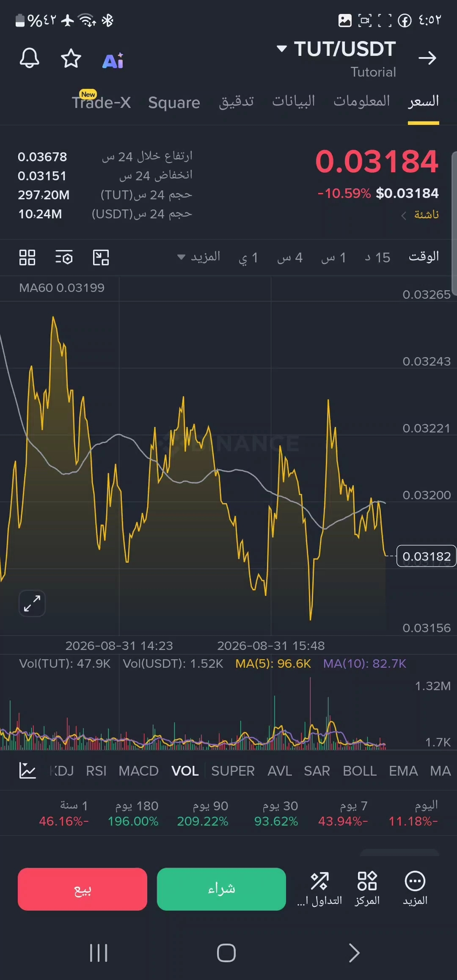
Task: Tap the MA(10): 82.7K volume label
Action: click(365, 663)
